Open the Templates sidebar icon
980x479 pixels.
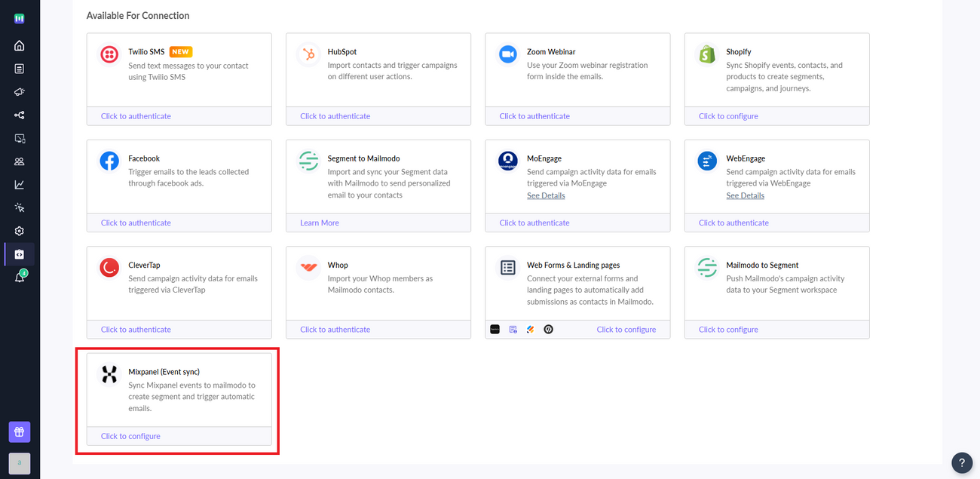20,69
